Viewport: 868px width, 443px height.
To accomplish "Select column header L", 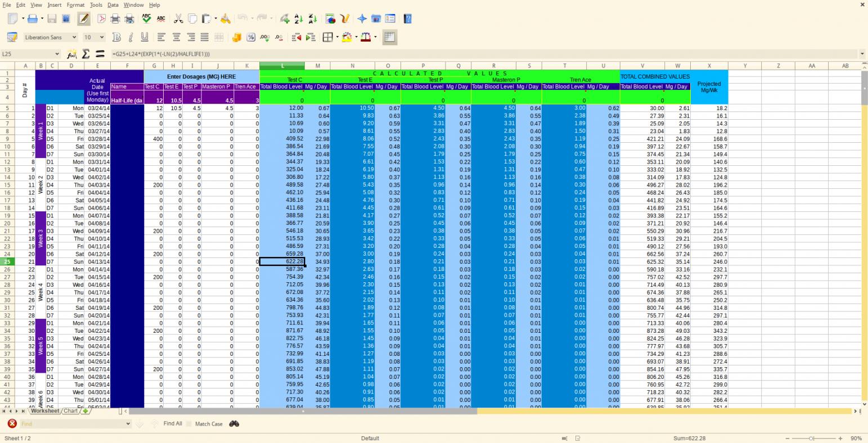I will coord(282,66).
